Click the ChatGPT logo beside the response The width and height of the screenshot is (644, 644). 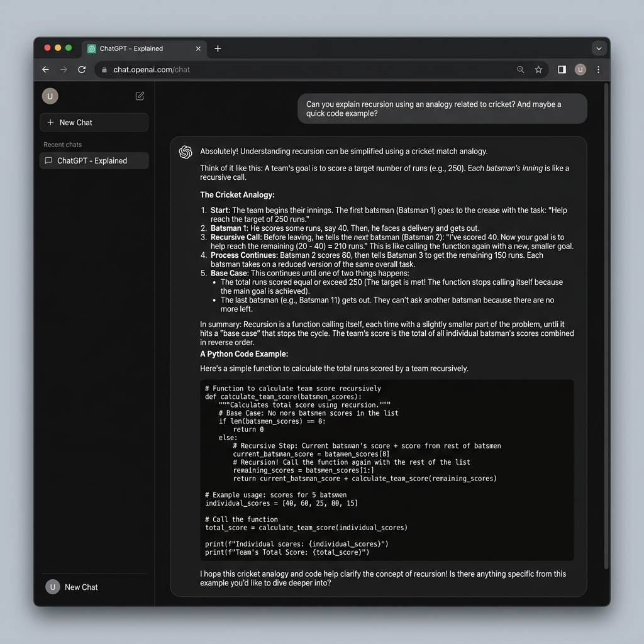(186, 152)
